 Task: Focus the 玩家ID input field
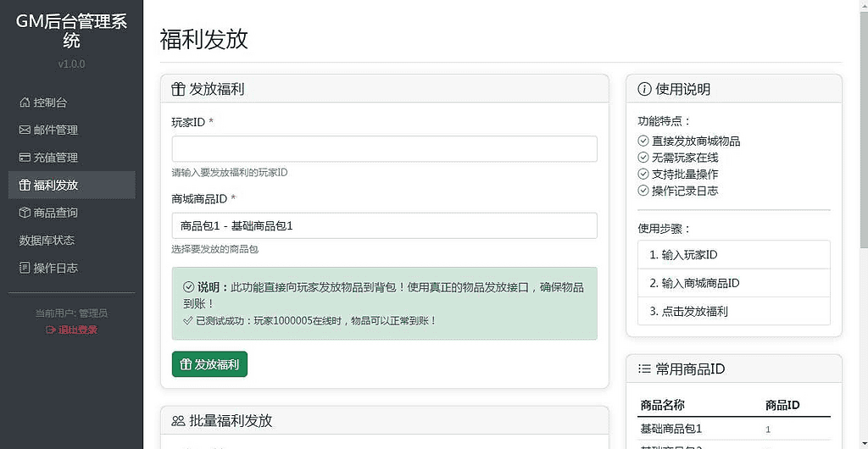(x=384, y=149)
